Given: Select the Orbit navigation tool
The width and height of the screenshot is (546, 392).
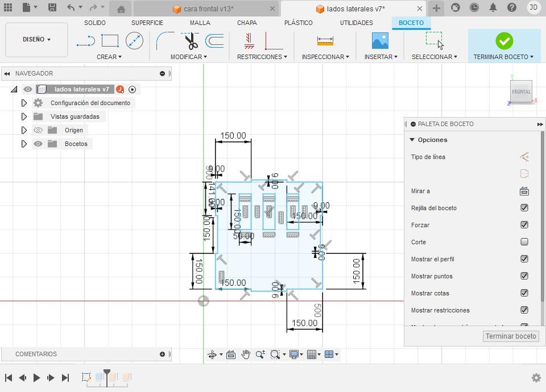Looking at the screenshot, I should pyautogui.click(x=212, y=355).
